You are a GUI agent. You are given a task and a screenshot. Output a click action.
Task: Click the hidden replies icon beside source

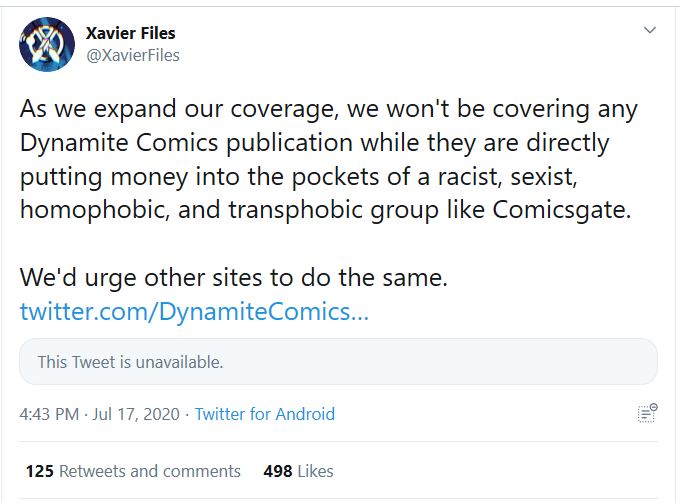point(647,413)
